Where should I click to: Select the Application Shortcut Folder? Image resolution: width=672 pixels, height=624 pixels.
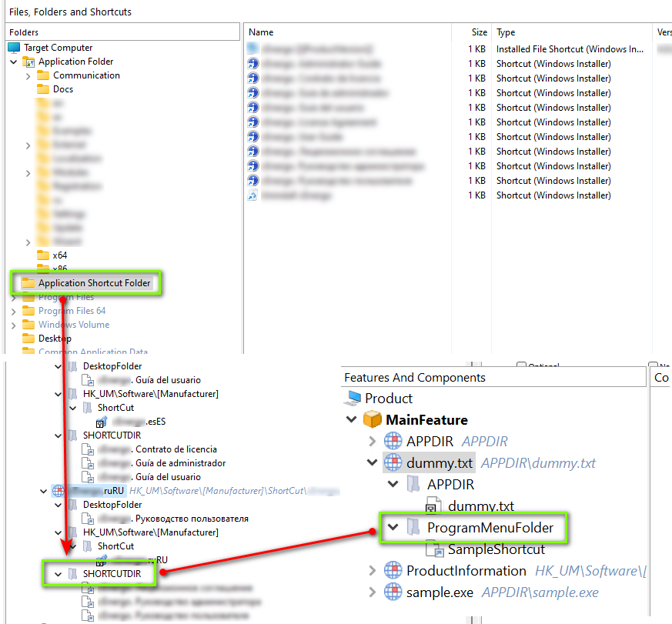(94, 283)
